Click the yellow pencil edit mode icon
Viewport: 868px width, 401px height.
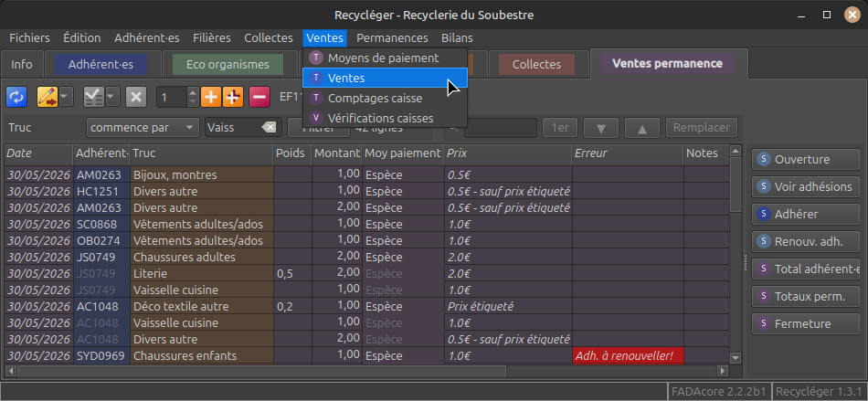[x=47, y=98]
